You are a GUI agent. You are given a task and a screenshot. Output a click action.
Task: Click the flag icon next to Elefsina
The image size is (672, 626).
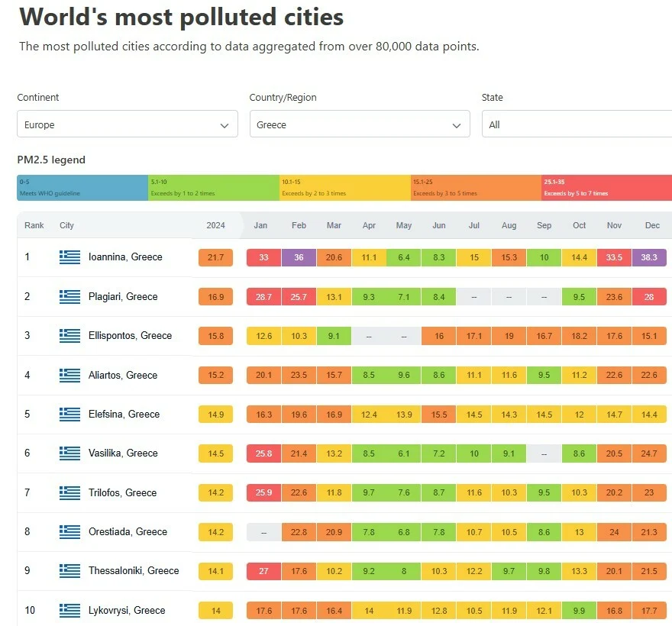69,414
